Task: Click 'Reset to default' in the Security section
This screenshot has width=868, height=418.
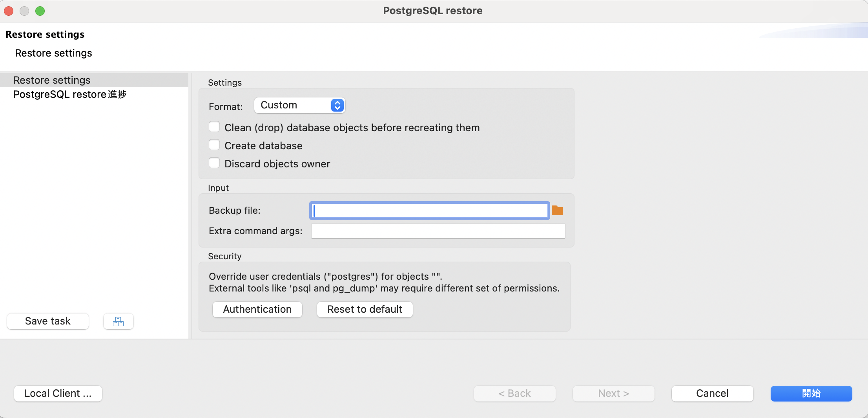Action: 364,309
